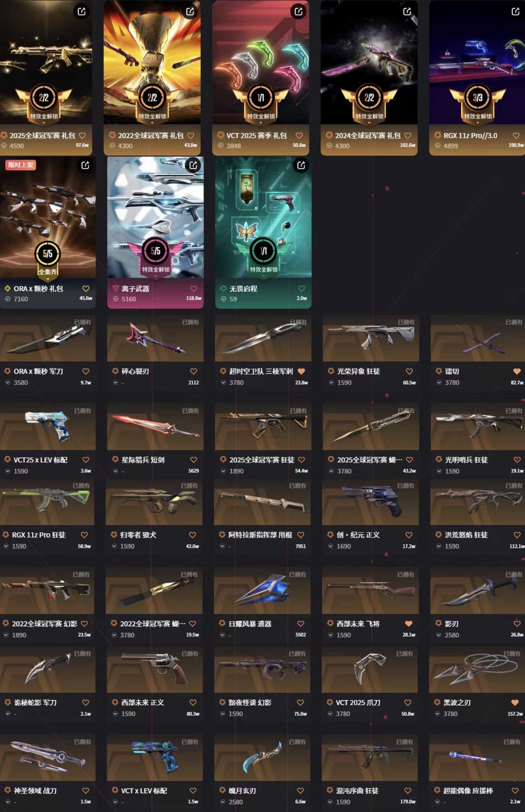Click share icon on 2022全球冠军赛 礼包 card
The image size is (525, 812).
point(190,11)
